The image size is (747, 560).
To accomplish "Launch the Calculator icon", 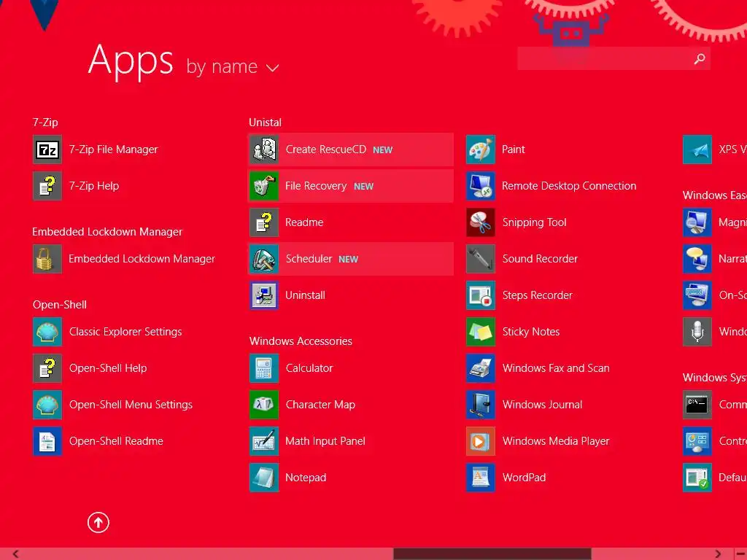I will click(x=264, y=368).
